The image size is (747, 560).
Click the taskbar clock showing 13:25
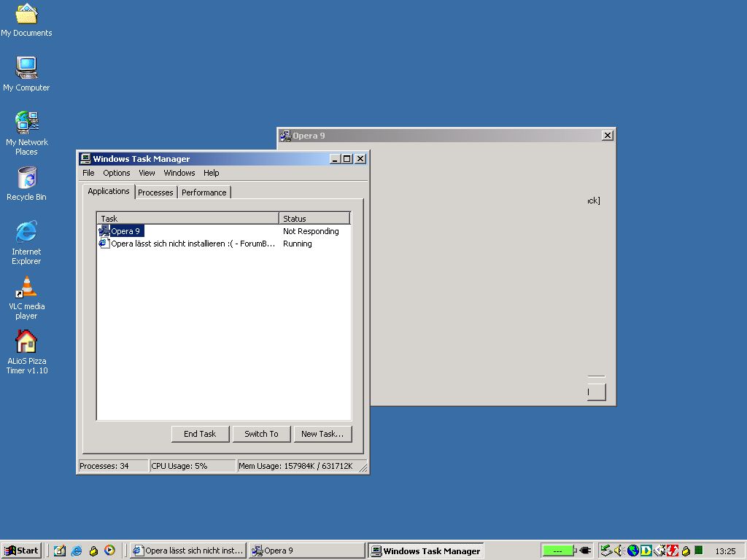click(x=725, y=551)
